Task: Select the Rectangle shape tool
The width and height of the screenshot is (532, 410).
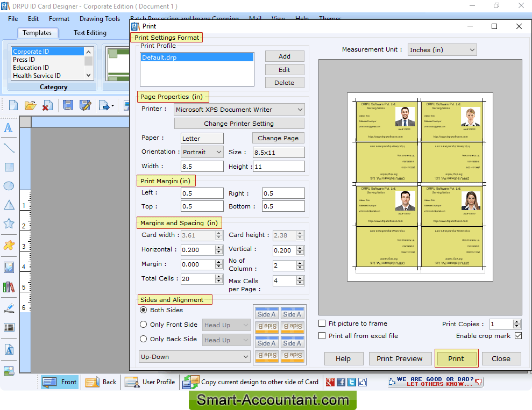Action: pyautogui.click(x=9, y=167)
